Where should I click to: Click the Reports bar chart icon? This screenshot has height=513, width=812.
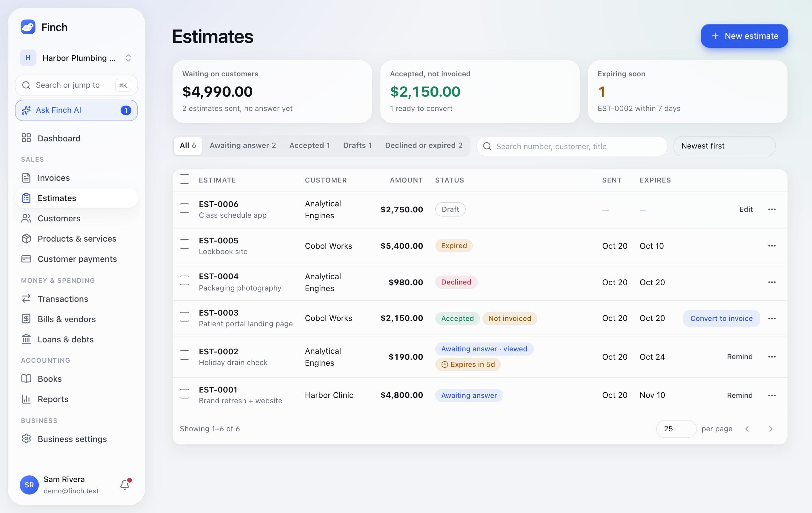tap(26, 399)
